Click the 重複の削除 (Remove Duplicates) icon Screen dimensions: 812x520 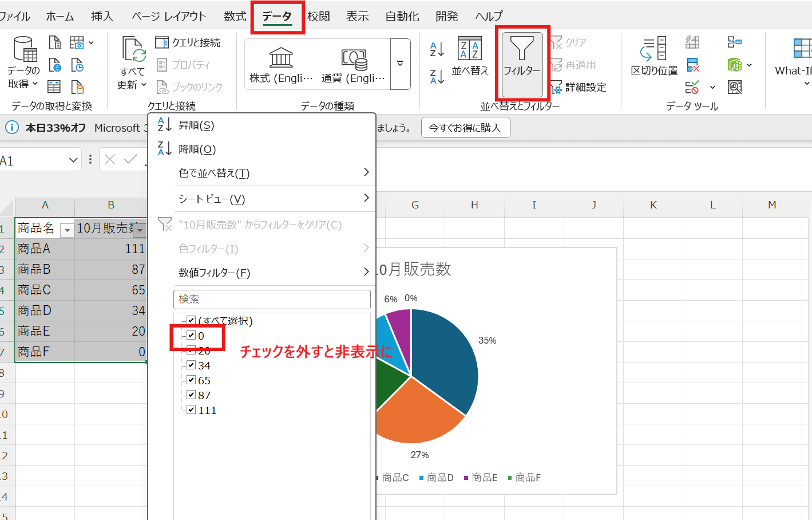pos(692,65)
